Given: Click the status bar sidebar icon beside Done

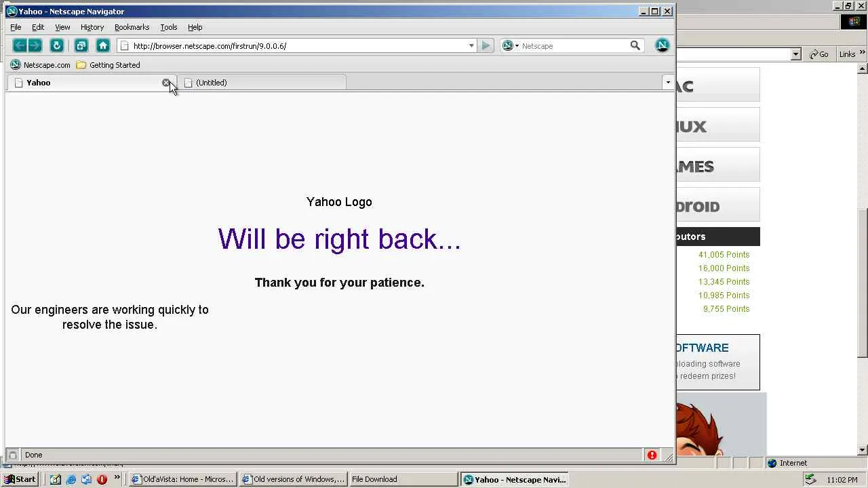Looking at the screenshot, I should pyautogui.click(x=12, y=455).
